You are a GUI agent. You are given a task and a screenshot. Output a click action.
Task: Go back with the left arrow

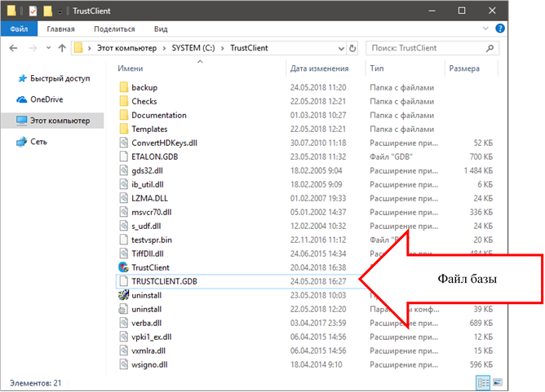[x=13, y=48]
